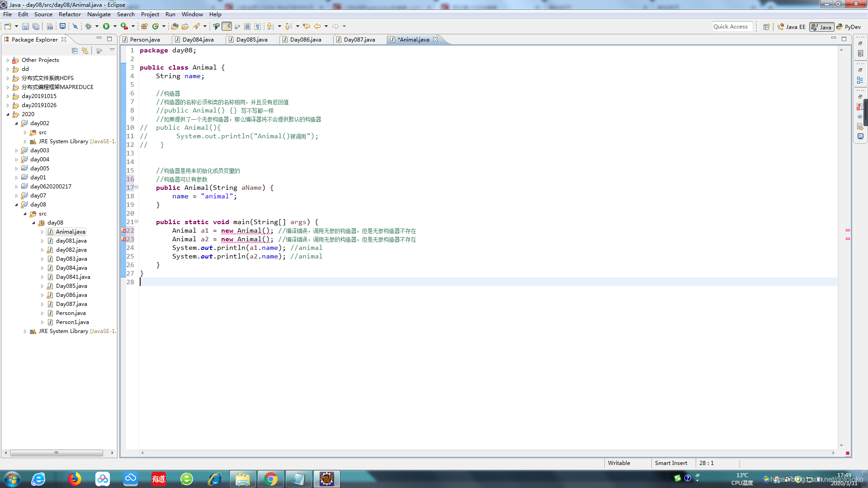
Task: Click the Last Edit Location arrow icon
Action: point(307,27)
